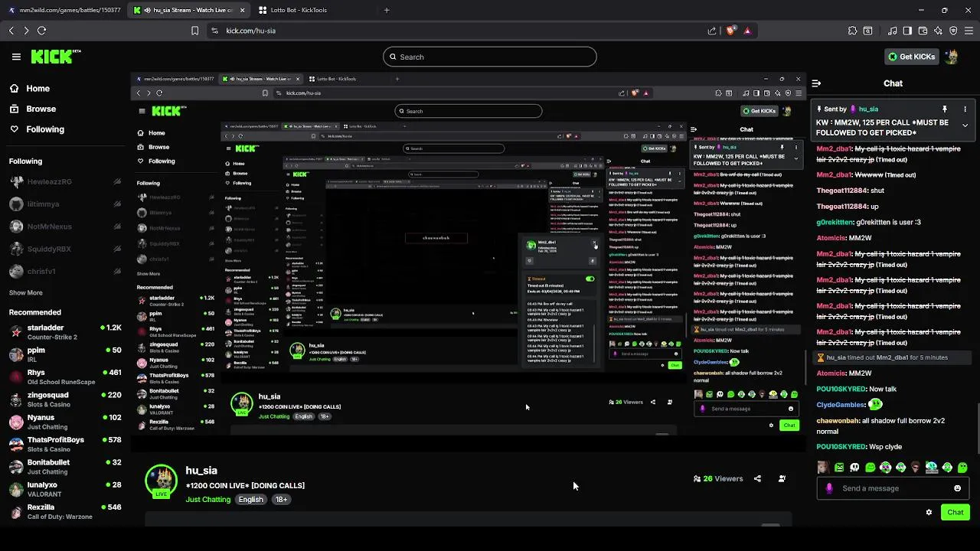The width and height of the screenshot is (980, 551).
Task: Click the Brave VPN shield icon
Action: pyautogui.click(x=953, y=31)
